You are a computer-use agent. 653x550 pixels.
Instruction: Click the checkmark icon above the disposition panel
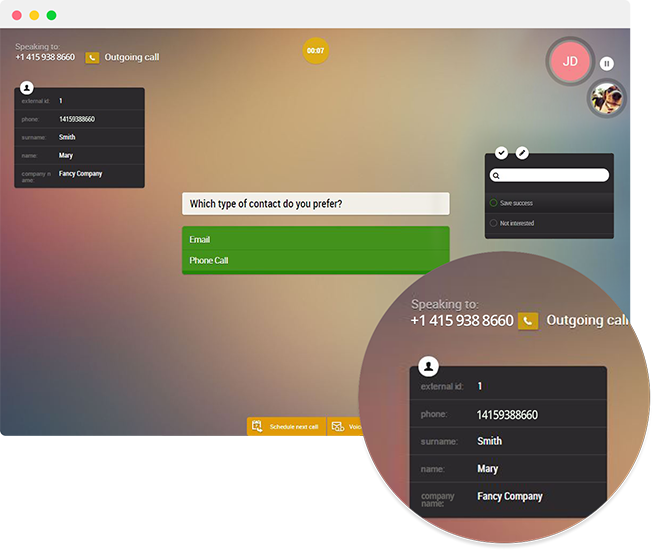[x=501, y=153]
